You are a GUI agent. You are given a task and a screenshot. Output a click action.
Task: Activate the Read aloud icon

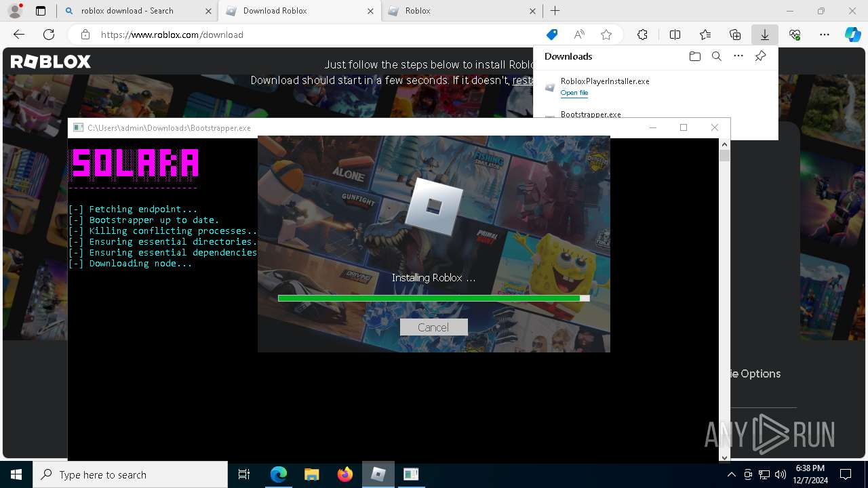pos(579,35)
